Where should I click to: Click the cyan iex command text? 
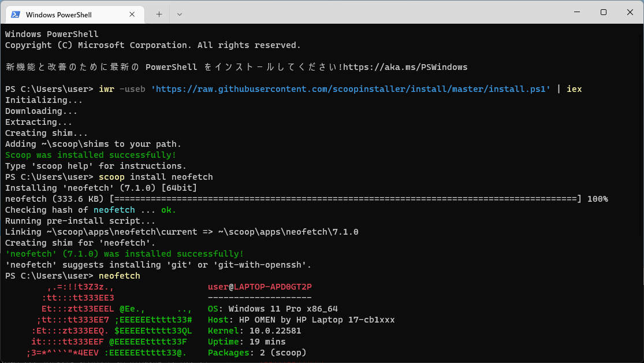coord(574,89)
